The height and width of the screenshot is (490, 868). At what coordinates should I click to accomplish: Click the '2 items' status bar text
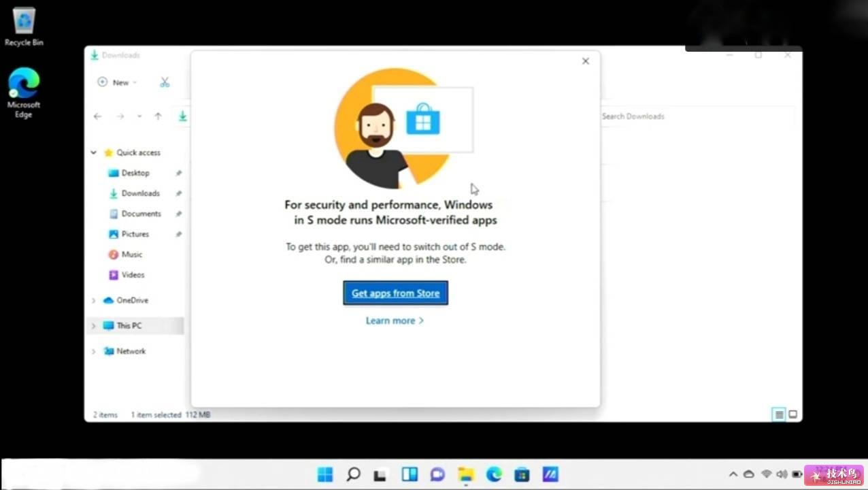[105, 414]
